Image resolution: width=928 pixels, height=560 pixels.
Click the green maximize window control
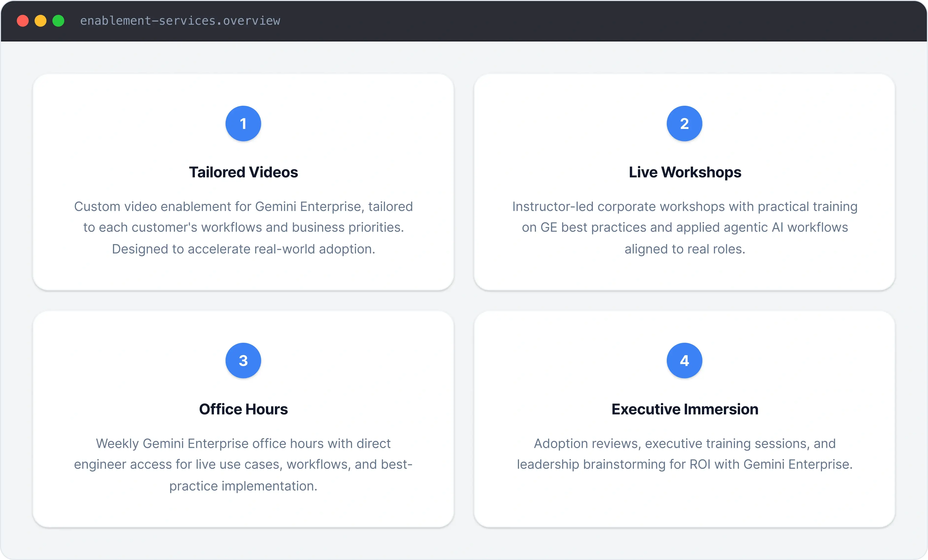(x=58, y=21)
